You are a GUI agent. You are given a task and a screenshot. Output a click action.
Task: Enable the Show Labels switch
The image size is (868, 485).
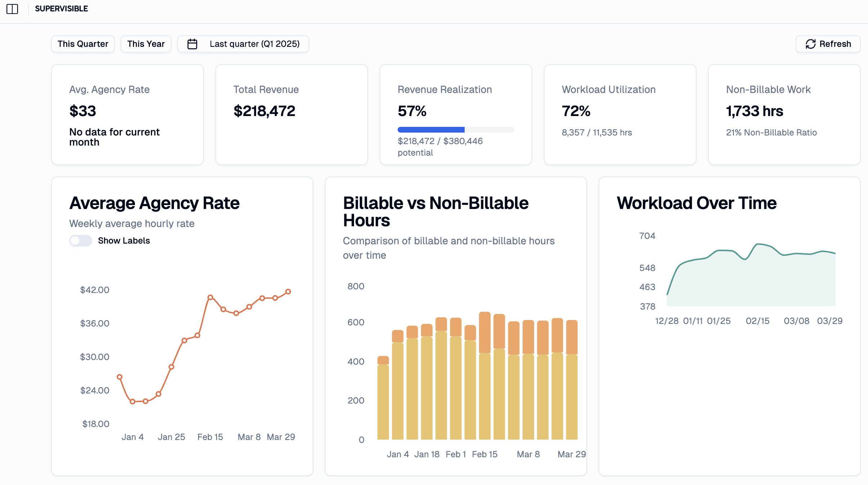(x=81, y=241)
